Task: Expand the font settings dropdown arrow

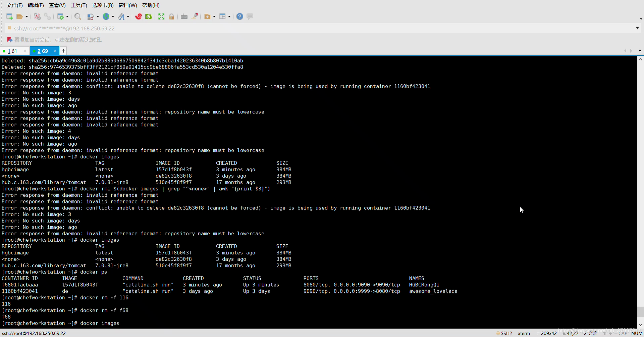Action: pyautogui.click(x=128, y=16)
